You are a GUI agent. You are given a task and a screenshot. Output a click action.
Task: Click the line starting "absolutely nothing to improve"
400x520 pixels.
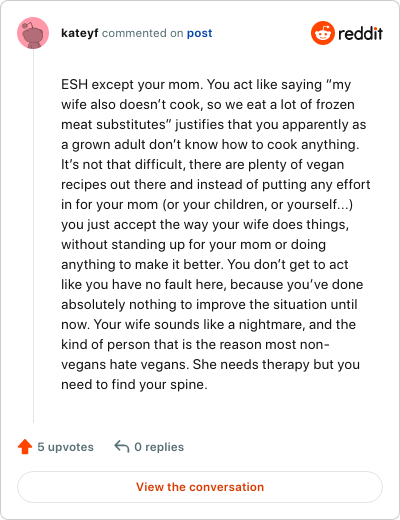pyautogui.click(x=209, y=305)
